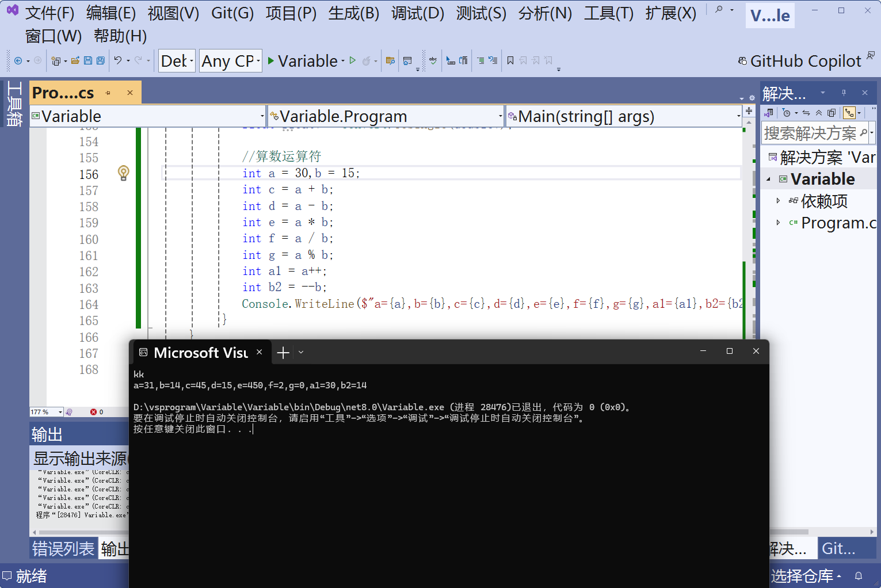Open the 编辑(E) menu
Image resolution: width=881 pixels, height=588 pixels.
click(x=111, y=13)
